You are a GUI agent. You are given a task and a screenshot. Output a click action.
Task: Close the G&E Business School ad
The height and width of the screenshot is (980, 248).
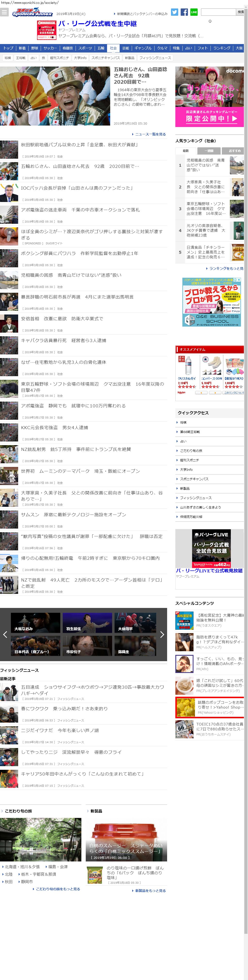[239, 280]
